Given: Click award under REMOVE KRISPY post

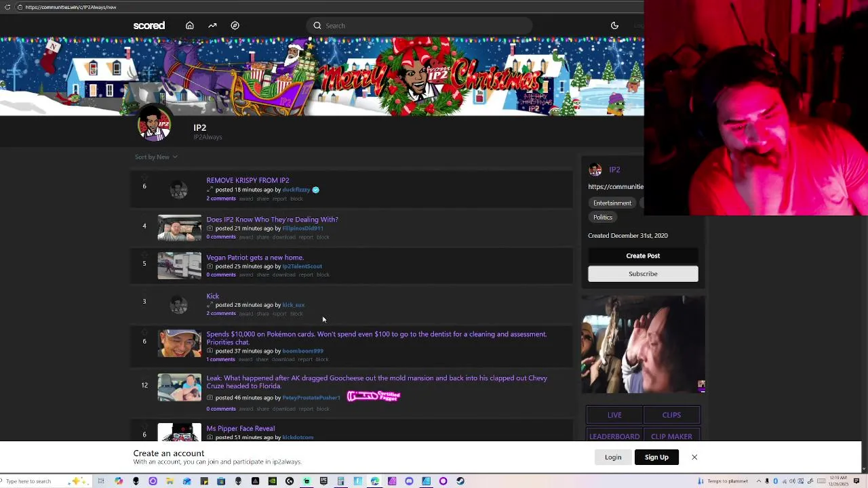Looking at the screenshot, I should point(245,199).
